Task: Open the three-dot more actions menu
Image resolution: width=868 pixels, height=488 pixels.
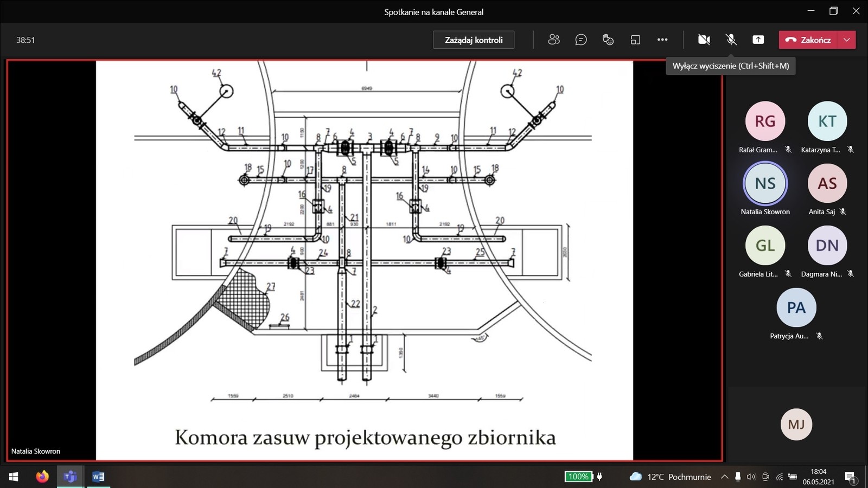Action: pos(662,40)
